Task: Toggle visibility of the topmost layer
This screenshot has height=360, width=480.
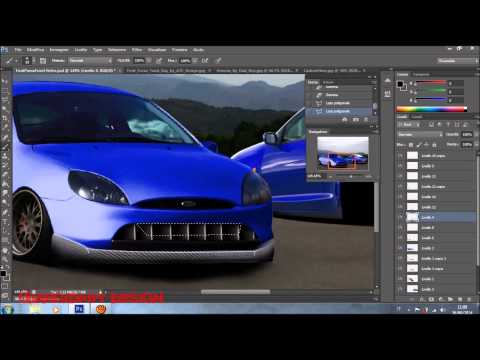Action: 400,155
